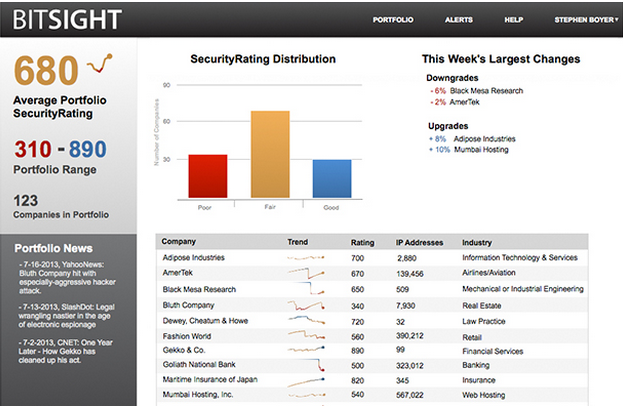Sort table by Trend column header
This screenshot has width=623, height=414.
click(298, 242)
